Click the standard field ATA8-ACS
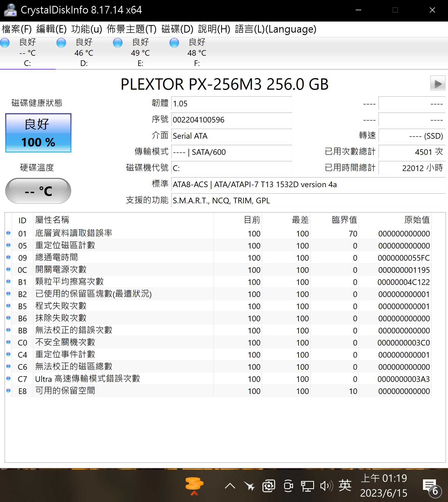Viewport: 448px width, 502px height. 308,184
